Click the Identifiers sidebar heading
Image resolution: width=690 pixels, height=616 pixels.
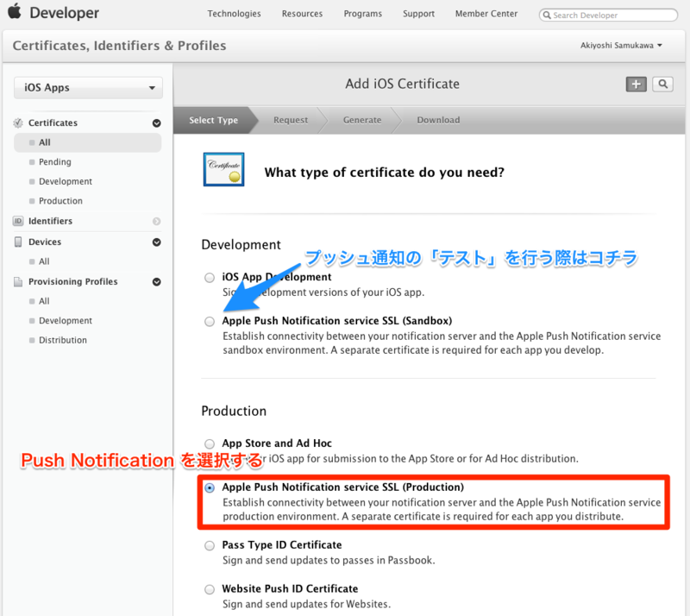pos(50,221)
